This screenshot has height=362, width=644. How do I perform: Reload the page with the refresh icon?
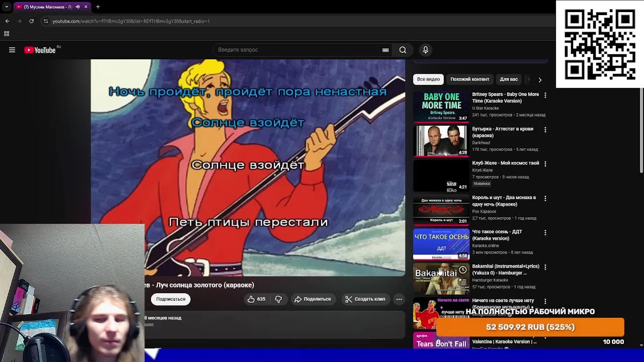click(x=31, y=21)
